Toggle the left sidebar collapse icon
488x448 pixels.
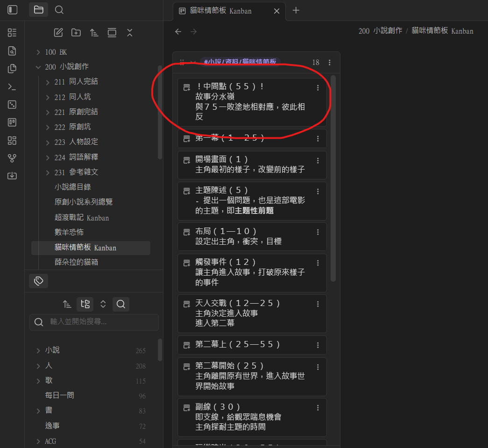[x=12, y=10]
